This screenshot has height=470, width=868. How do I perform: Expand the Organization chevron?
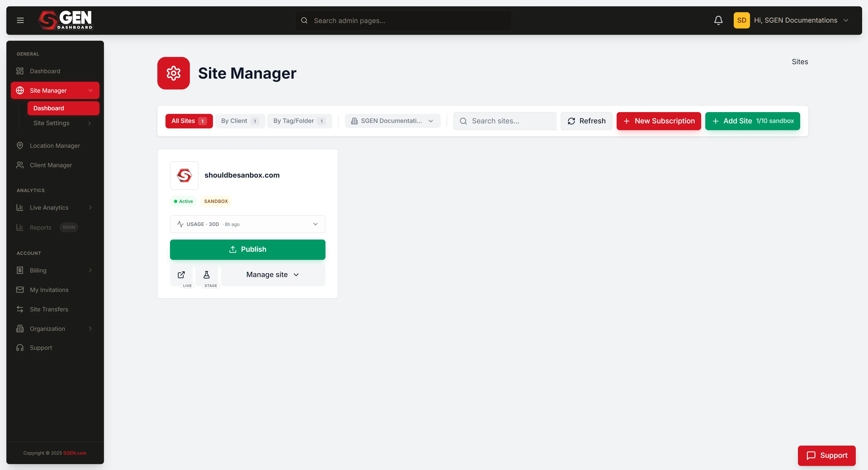click(x=90, y=329)
